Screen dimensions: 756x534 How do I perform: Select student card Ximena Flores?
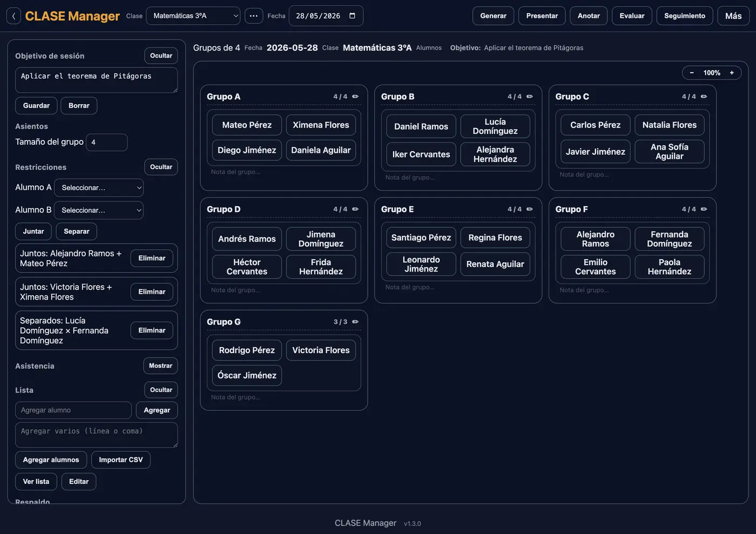(321, 125)
